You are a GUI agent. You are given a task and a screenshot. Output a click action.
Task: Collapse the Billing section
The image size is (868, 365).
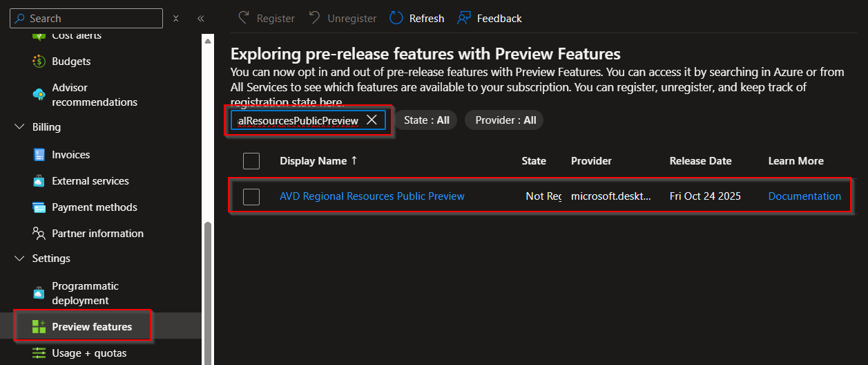click(19, 127)
